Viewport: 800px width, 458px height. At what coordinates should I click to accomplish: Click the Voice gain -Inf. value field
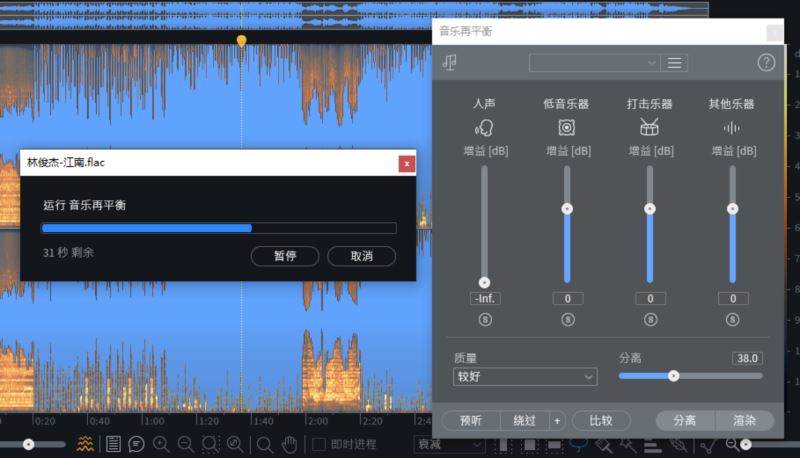(485, 299)
